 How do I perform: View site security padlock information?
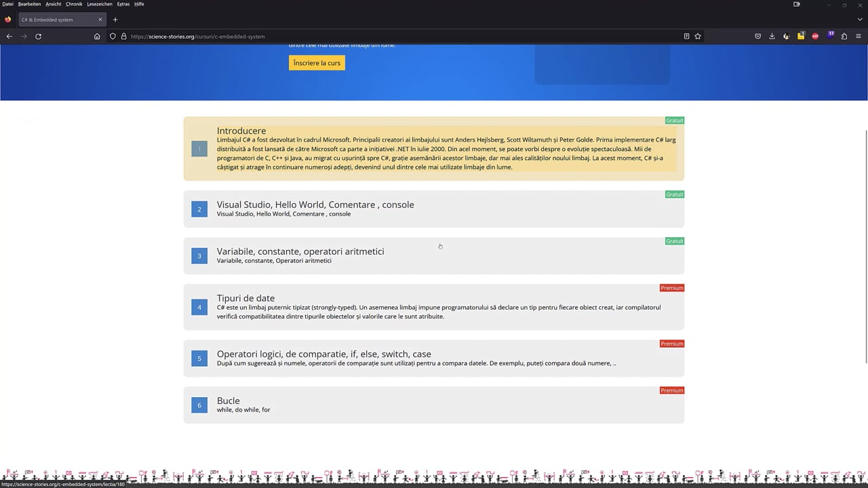[x=123, y=36]
